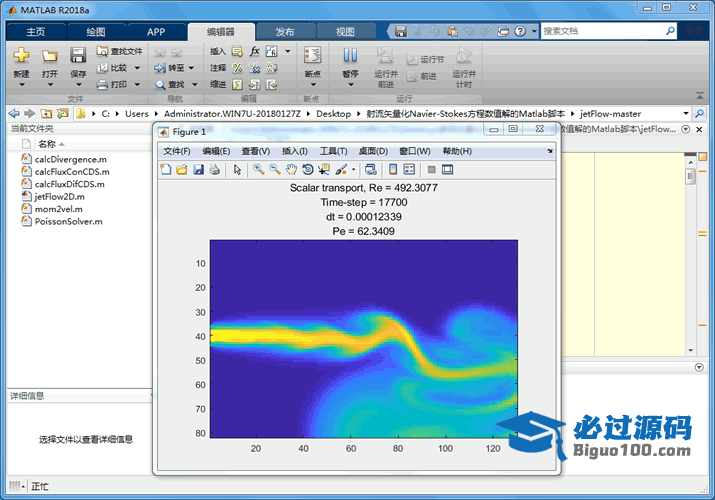Switch to the 绘图 (Plots) tab
Image resolution: width=715 pixels, height=500 pixels.
(x=96, y=32)
